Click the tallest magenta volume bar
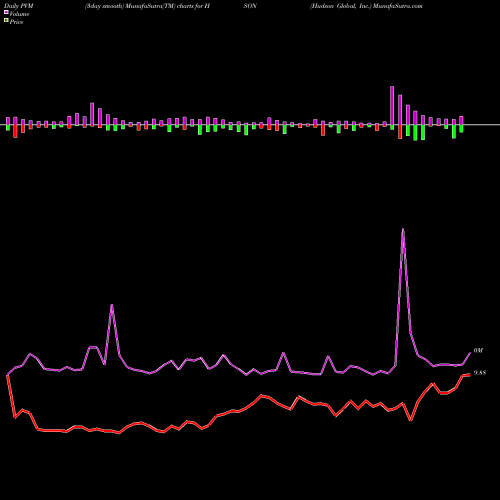Viewport: 500px width, 500px height. click(x=392, y=106)
